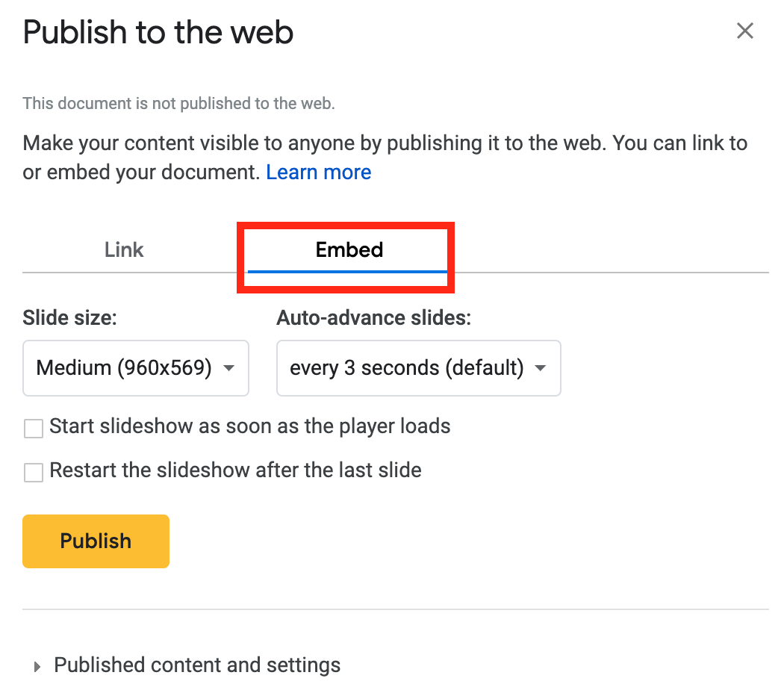The image size is (784, 687).
Task: Click the arrow icon on auto-advance dropdown
Action: pyautogui.click(x=541, y=368)
